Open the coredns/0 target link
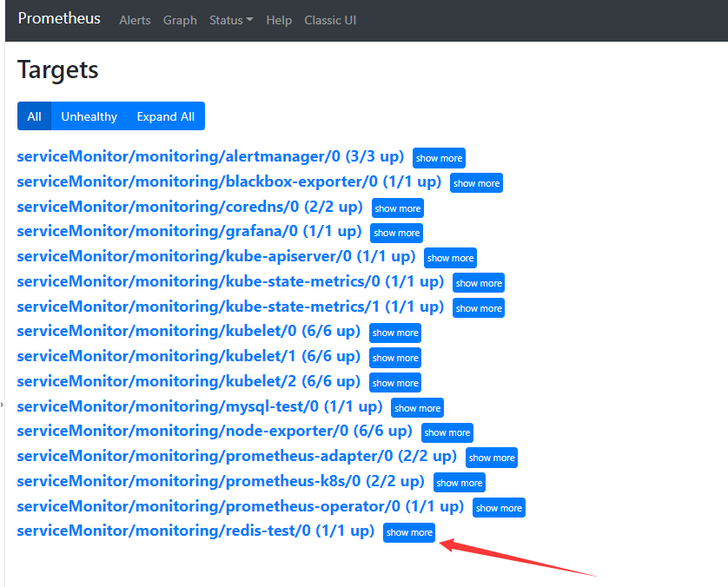728x587 pixels. pos(189,207)
